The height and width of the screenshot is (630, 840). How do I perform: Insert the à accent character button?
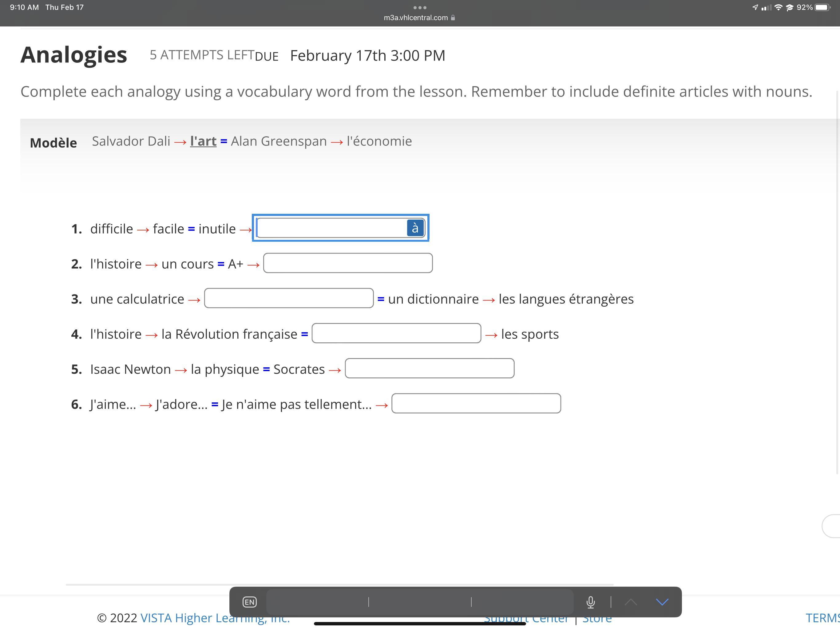tap(415, 228)
